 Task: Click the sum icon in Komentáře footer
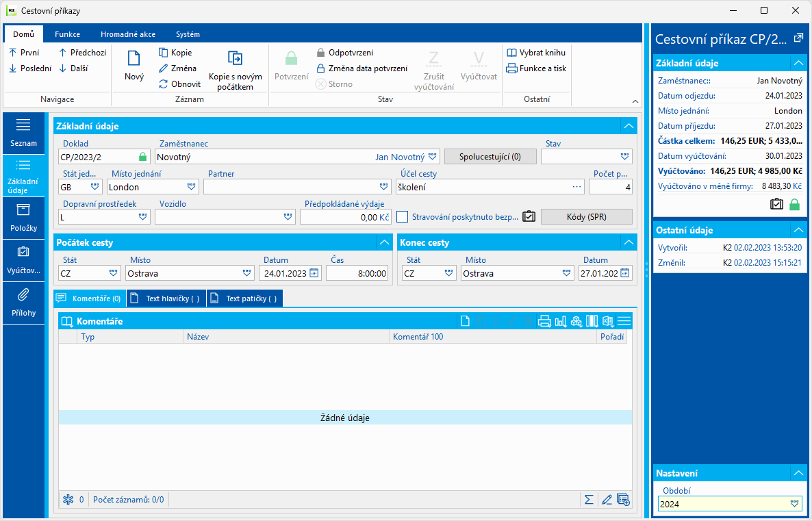pyautogui.click(x=589, y=500)
